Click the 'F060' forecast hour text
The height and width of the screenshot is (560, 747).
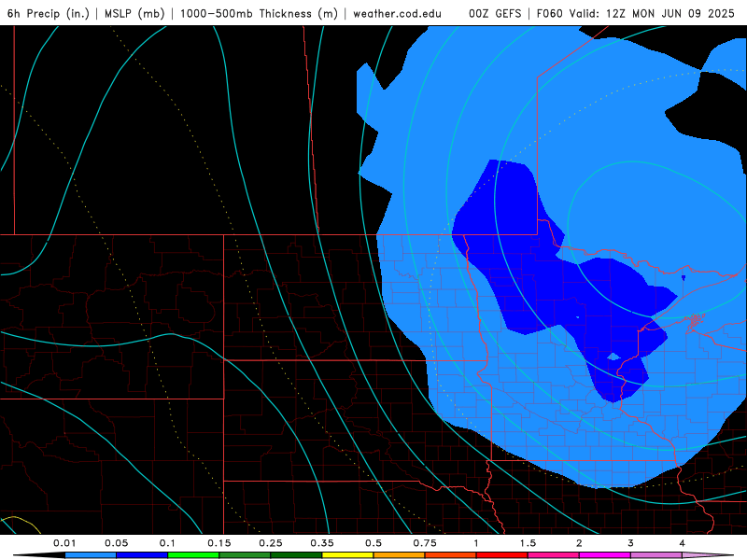click(x=549, y=13)
